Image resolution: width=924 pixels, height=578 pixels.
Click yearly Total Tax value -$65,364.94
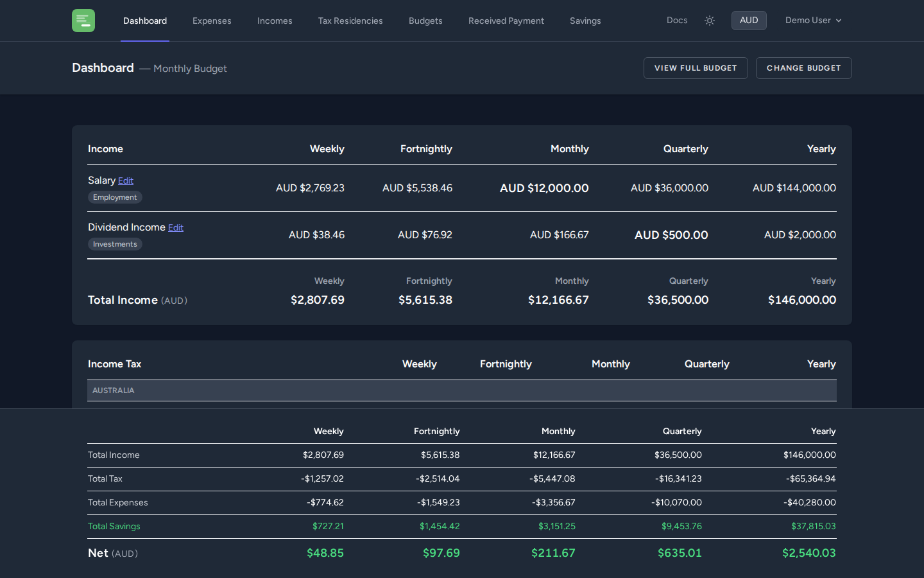pos(810,478)
